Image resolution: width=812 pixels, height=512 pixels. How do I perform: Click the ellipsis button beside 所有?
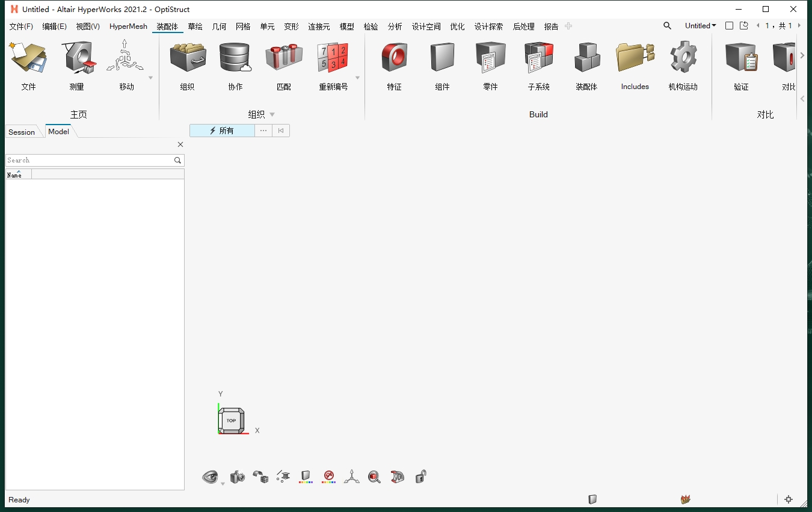263,131
